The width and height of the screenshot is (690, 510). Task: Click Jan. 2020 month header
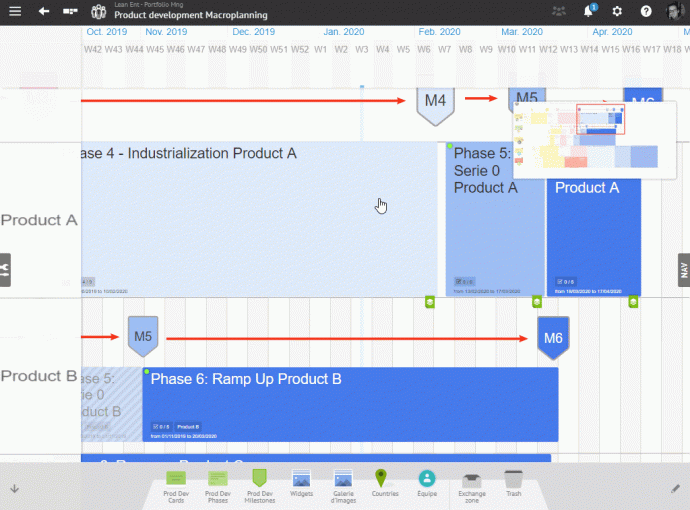pos(344,32)
